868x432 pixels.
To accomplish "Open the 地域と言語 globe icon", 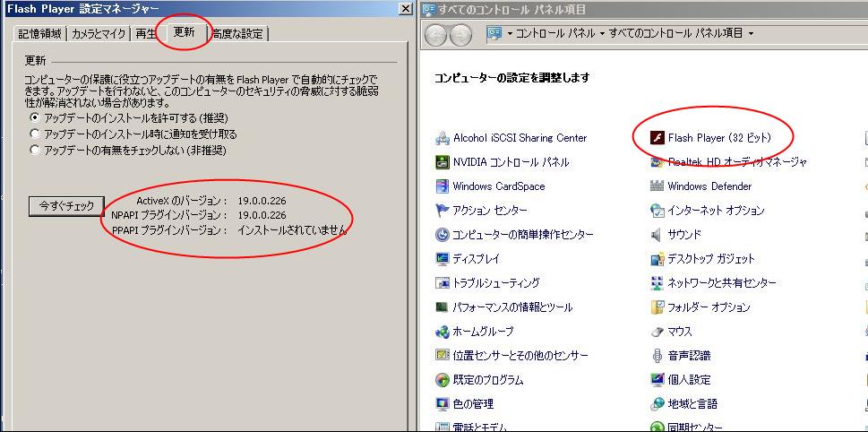I will pyautogui.click(x=657, y=404).
